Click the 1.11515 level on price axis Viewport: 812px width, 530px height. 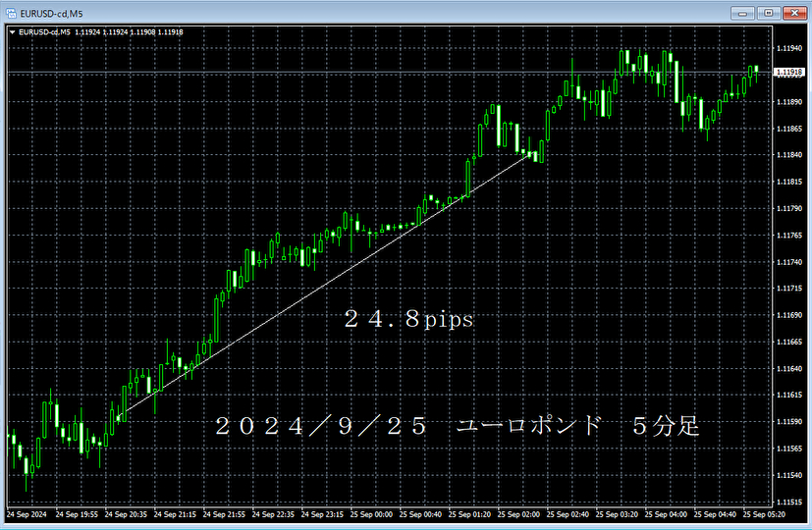pos(788,475)
